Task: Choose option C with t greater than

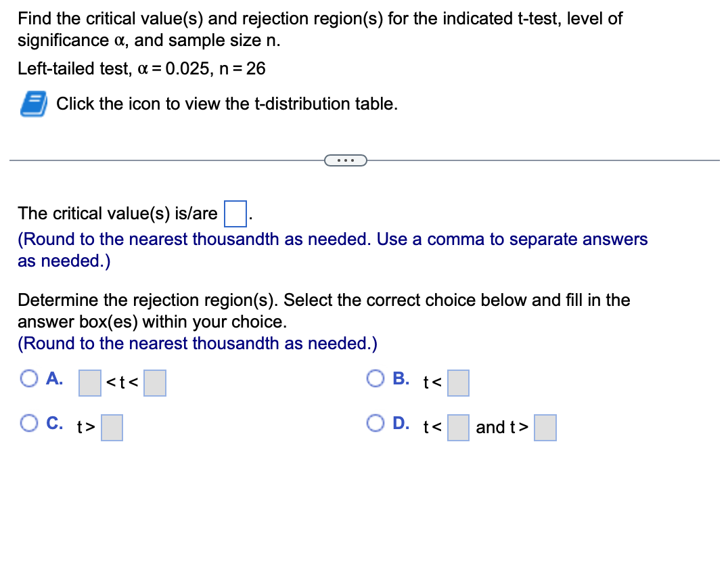Action: [28, 423]
